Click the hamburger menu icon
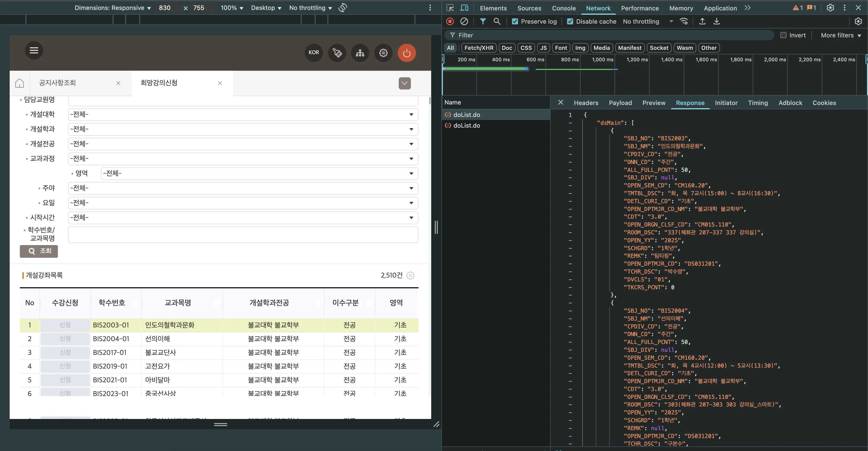The height and width of the screenshot is (451, 868). 34,51
